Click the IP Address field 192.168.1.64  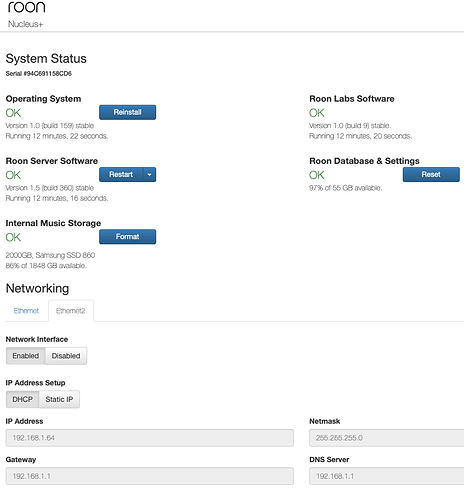(x=150, y=438)
